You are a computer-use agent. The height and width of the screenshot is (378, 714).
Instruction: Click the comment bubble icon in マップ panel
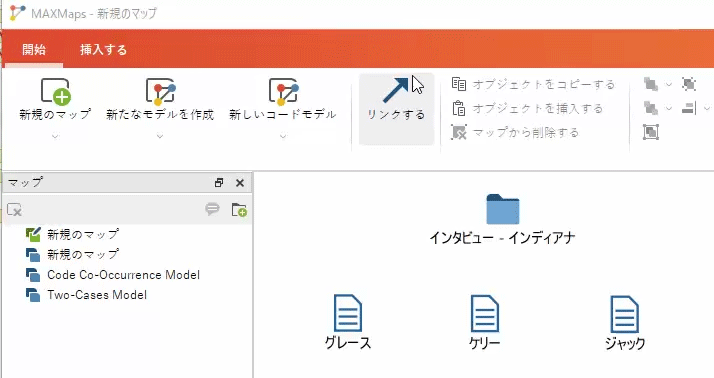pos(212,209)
